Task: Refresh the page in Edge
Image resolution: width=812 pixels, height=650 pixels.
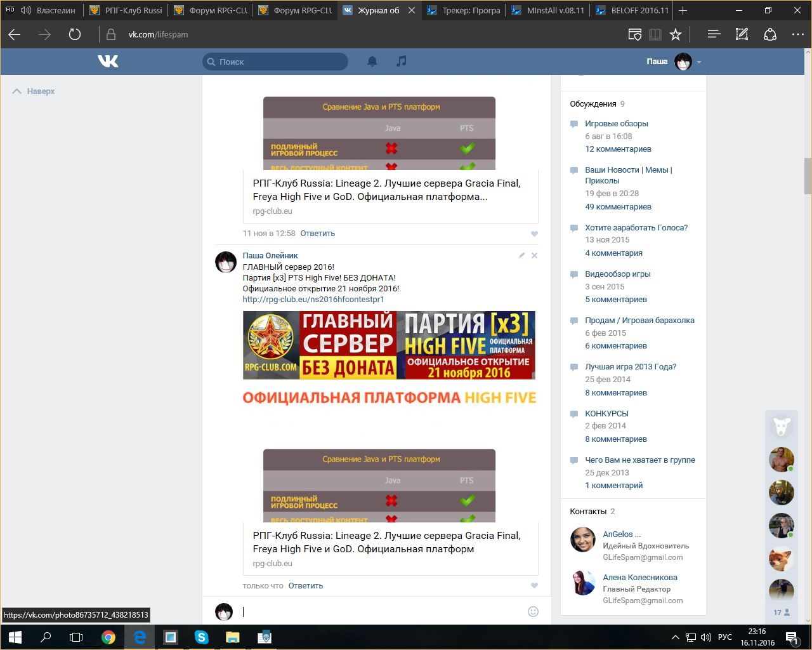Action: point(75,34)
